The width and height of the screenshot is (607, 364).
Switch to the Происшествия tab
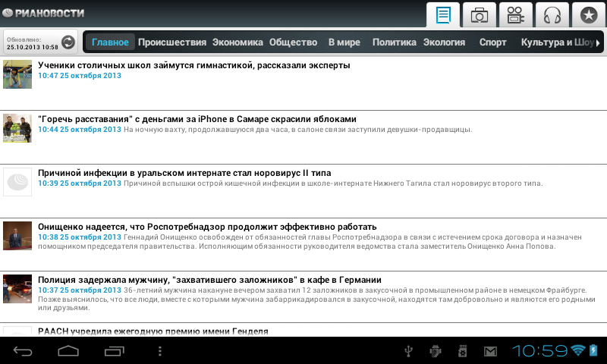(172, 42)
